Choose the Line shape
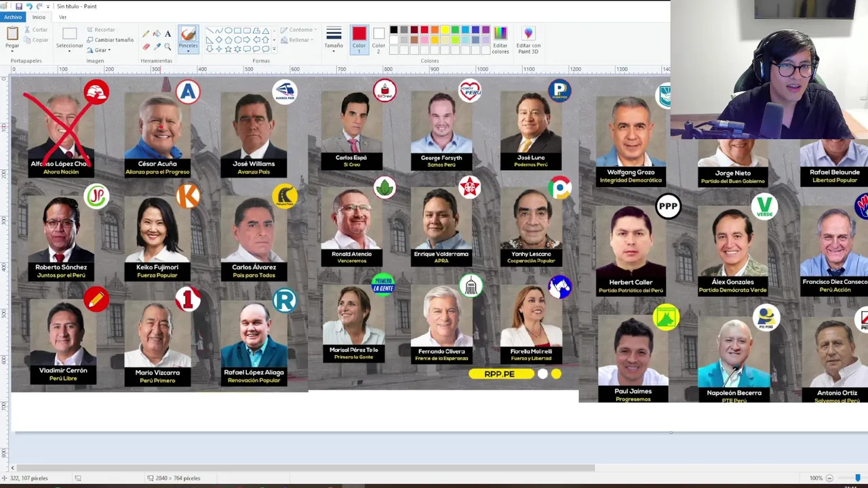The image size is (868, 488). point(210,30)
